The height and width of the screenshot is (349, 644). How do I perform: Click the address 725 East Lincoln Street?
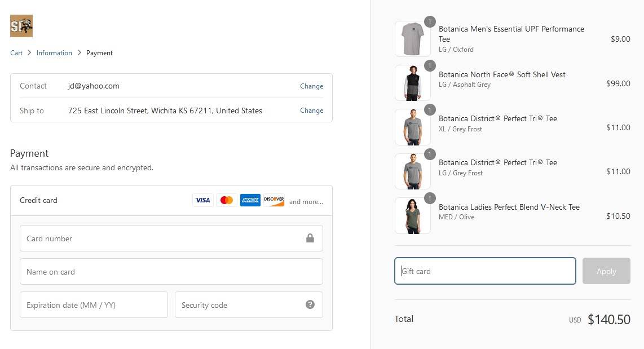[165, 111]
